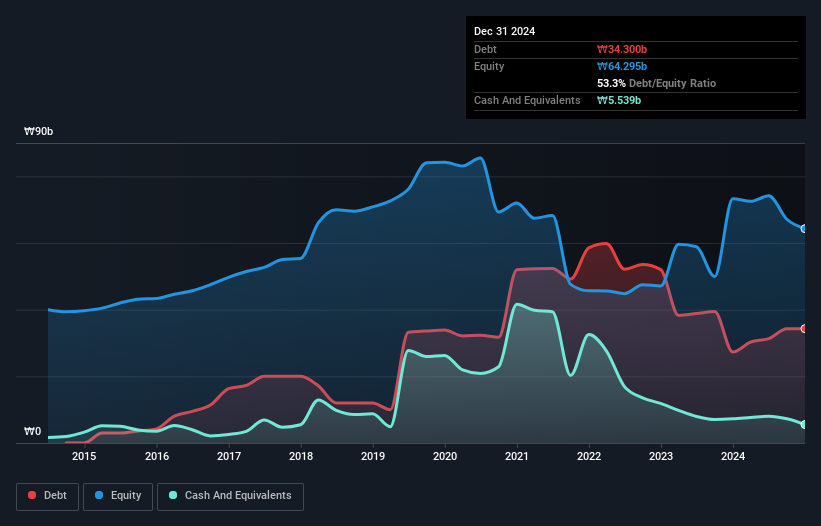
Task: Click the 2022 x-axis label
Action: pos(589,456)
